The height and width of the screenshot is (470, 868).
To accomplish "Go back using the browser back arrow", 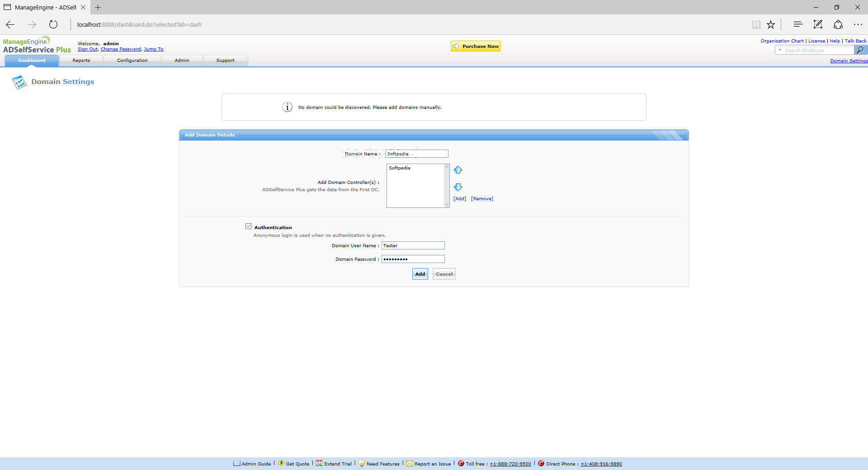I will click(10, 24).
